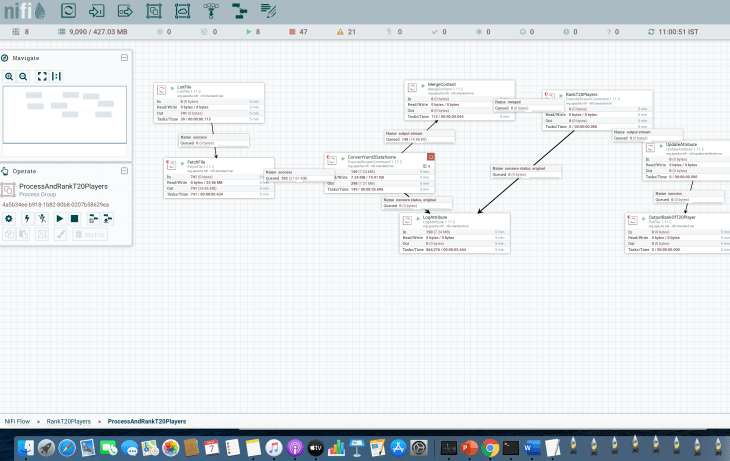The height and width of the screenshot is (461, 730).
Task: Select the Process Group toolbar icon
Action: pos(155,11)
